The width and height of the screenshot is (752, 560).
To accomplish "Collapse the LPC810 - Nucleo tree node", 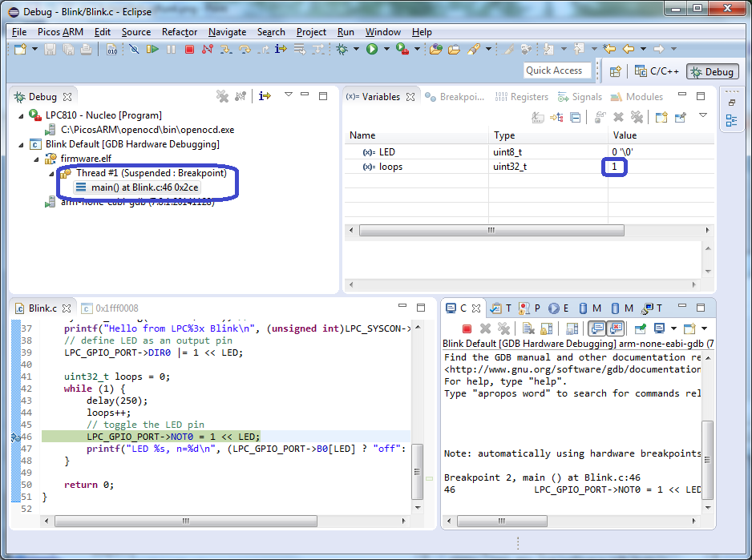I will 21,116.
